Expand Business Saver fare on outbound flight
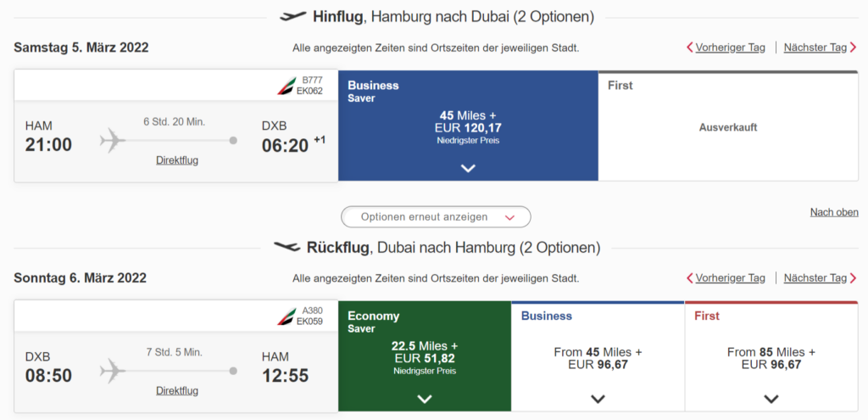 pyautogui.click(x=468, y=168)
